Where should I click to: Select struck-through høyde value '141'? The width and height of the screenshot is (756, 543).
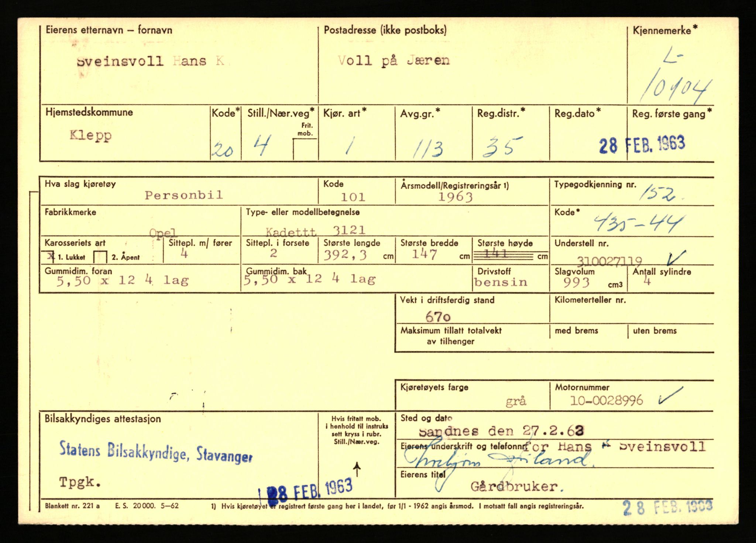click(496, 254)
